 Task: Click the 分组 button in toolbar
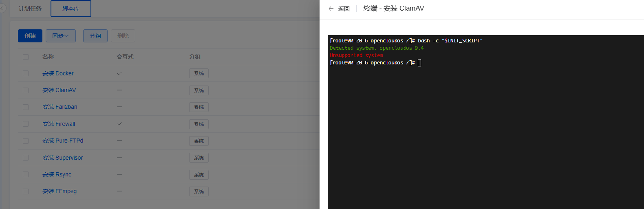pos(95,36)
